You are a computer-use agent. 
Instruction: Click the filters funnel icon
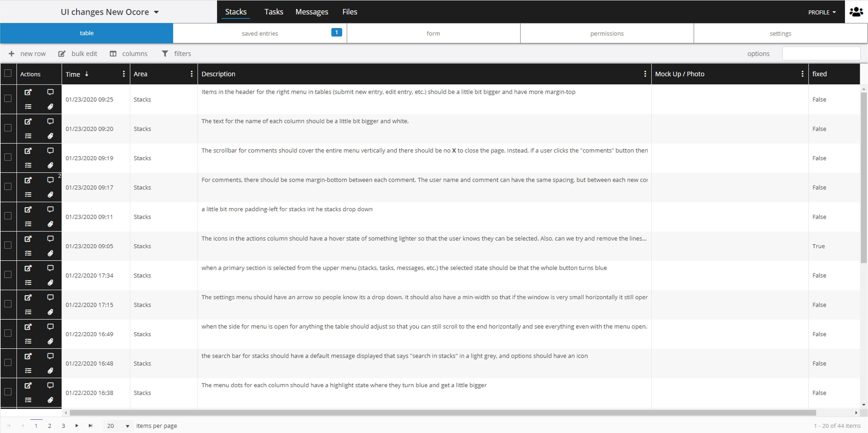(x=165, y=54)
